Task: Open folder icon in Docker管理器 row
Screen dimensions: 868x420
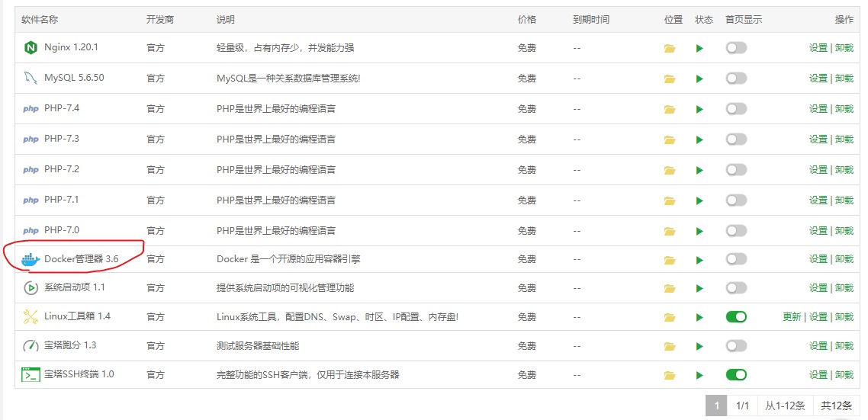Action: point(670,259)
